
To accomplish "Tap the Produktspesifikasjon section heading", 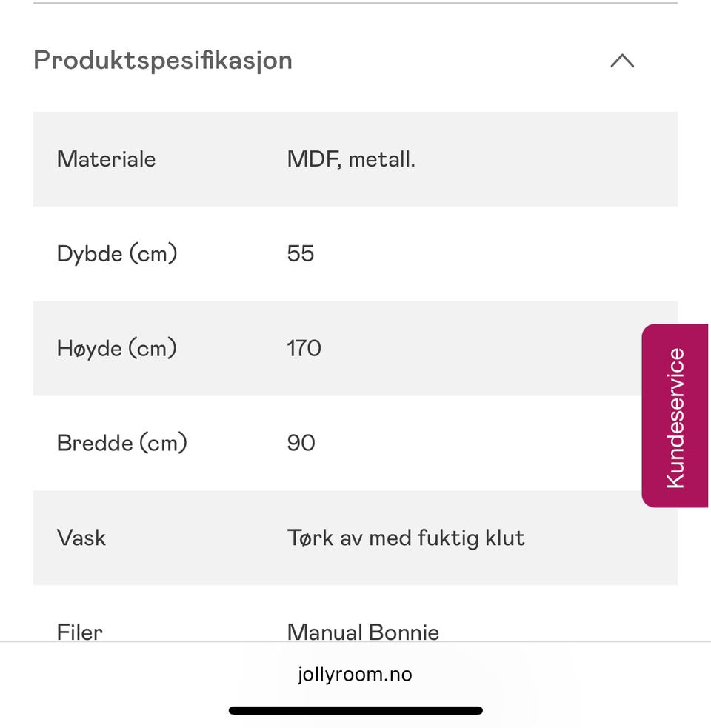I will 163,60.
